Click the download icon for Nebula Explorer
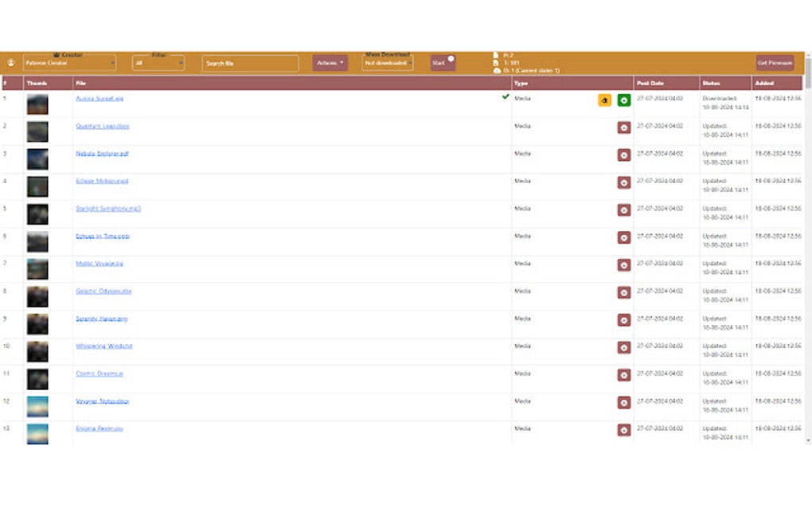This screenshot has width=812, height=508. point(624,154)
